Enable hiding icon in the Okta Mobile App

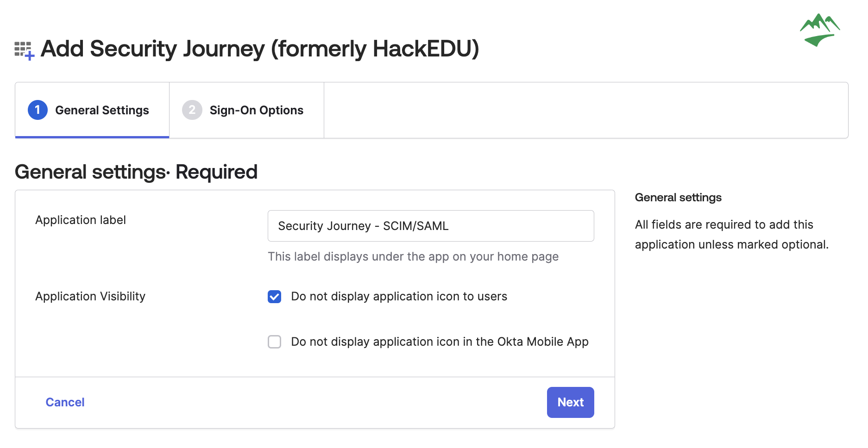[x=275, y=342]
